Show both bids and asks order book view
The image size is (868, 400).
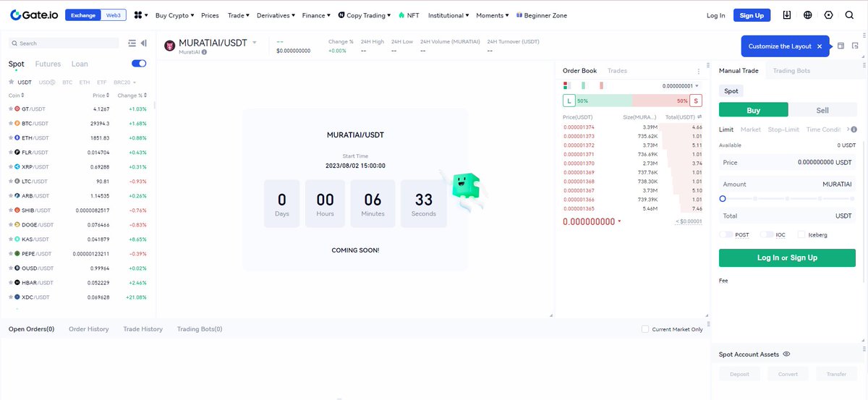(566, 85)
